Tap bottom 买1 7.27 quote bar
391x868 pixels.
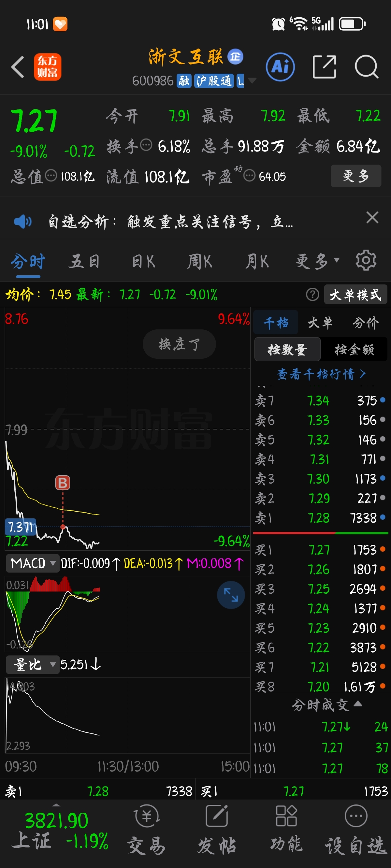click(x=294, y=791)
